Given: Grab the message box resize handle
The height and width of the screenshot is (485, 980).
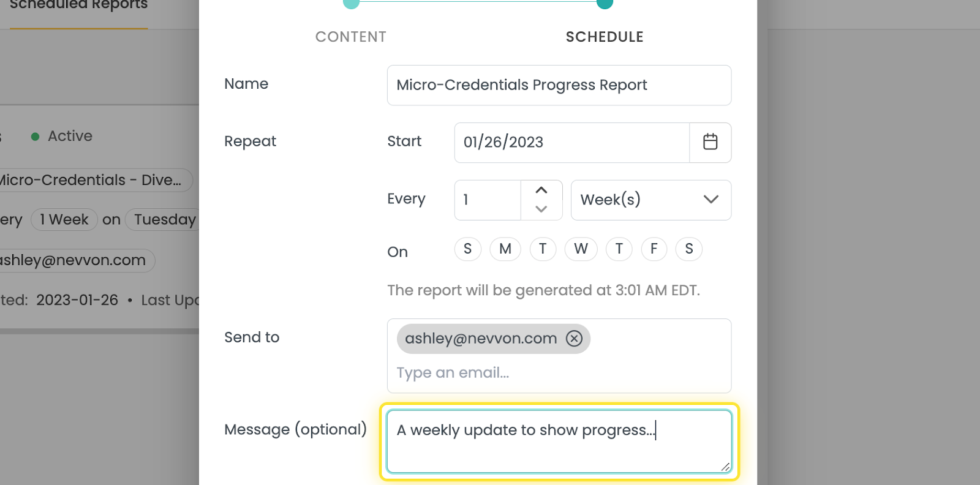Looking at the screenshot, I should click(x=725, y=467).
